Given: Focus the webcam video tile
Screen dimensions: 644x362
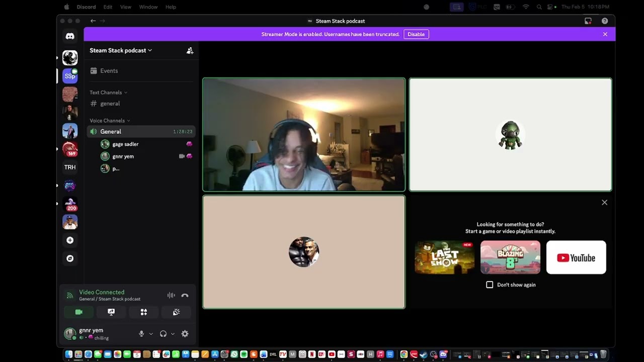Looking at the screenshot, I should coord(304,135).
